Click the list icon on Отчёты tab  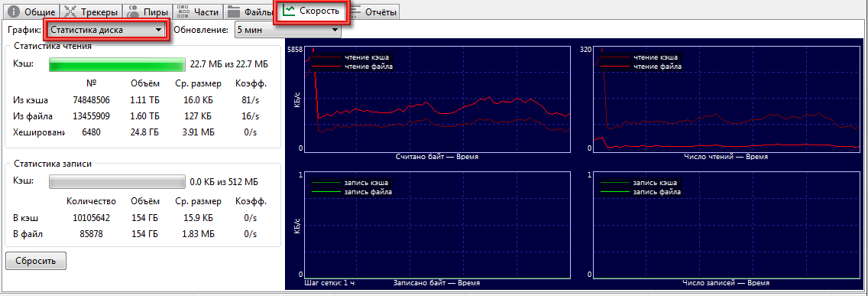tap(356, 11)
